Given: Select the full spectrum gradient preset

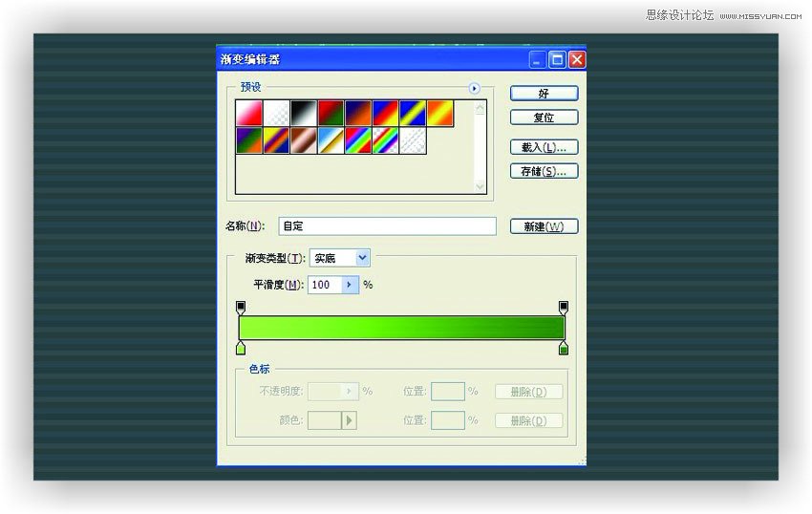Looking at the screenshot, I should tap(358, 140).
